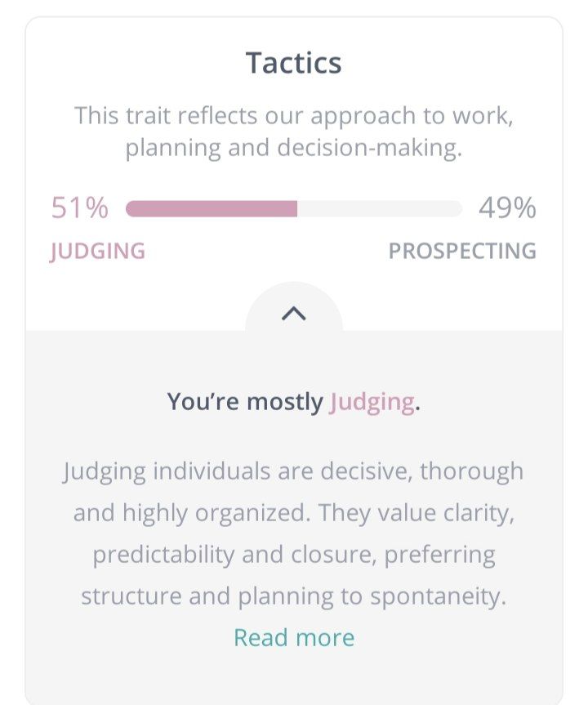
Task: Select the Tactics heading
Action: pos(293,63)
